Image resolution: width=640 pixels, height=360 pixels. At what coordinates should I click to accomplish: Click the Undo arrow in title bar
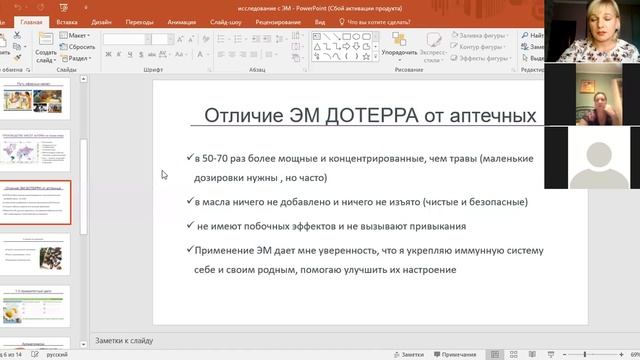18,7
